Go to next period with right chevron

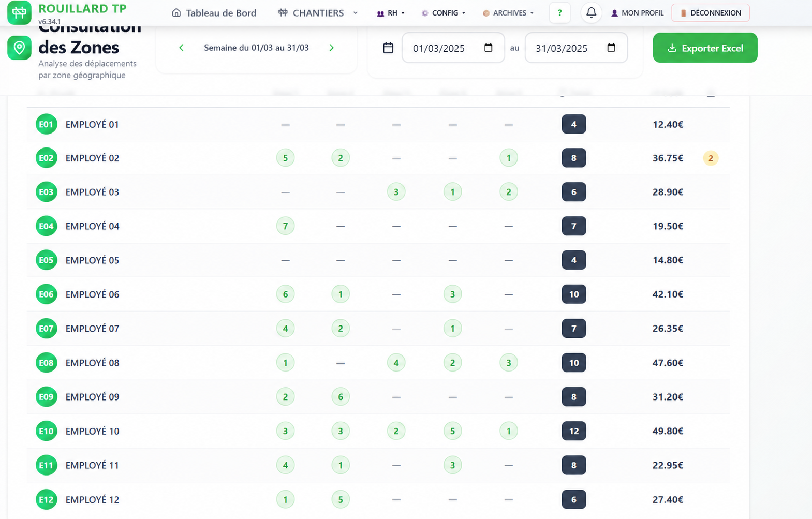(x=332, y=48)
